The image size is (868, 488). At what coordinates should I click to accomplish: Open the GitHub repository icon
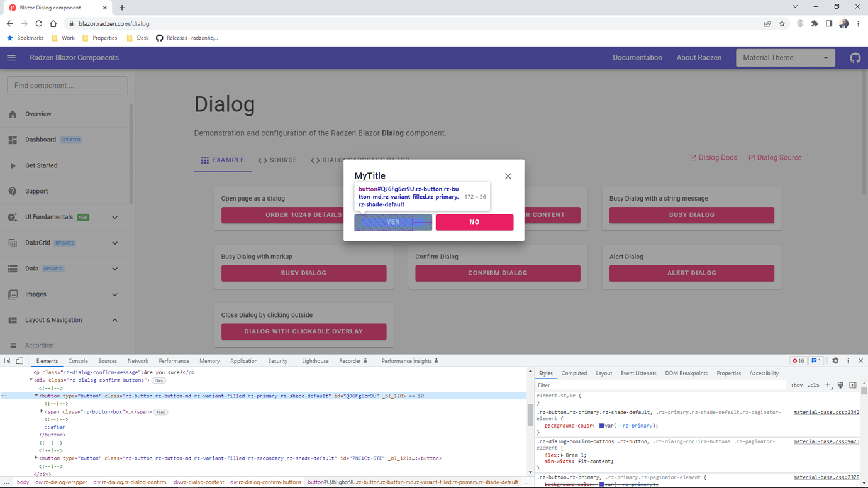point(855,58)
